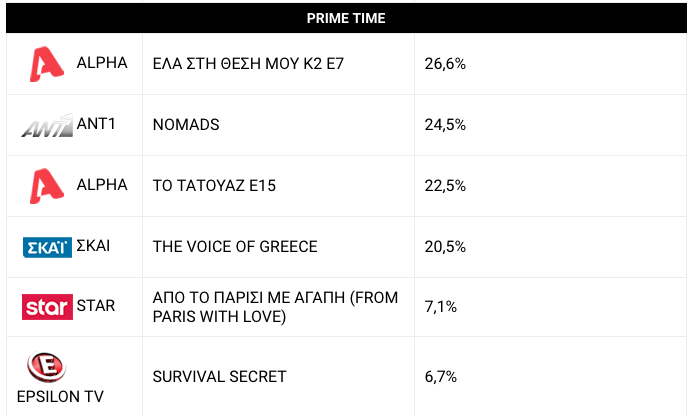This screenshot has height=416, width=693.
Task: Click the 26,6% rating value
Action: [x=445, y=64]
